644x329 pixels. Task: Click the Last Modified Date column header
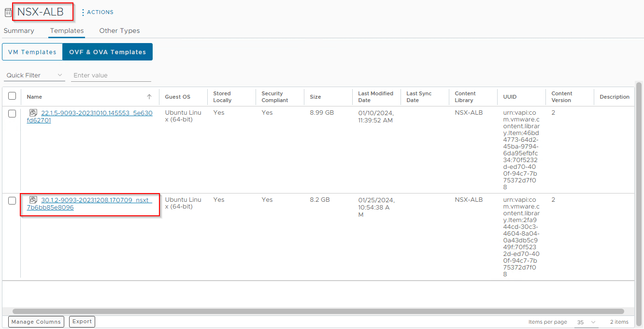click(x=376, y=97)
